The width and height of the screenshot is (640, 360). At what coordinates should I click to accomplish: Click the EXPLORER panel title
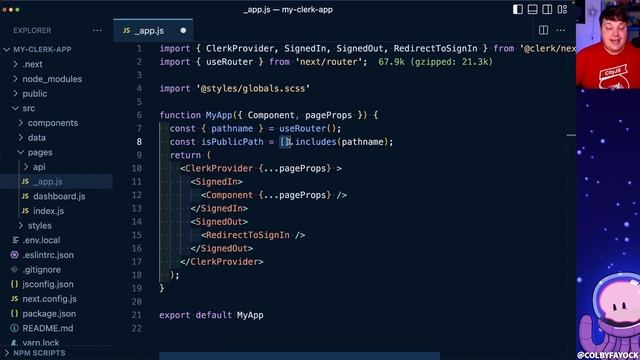click(x=32, y=31)
